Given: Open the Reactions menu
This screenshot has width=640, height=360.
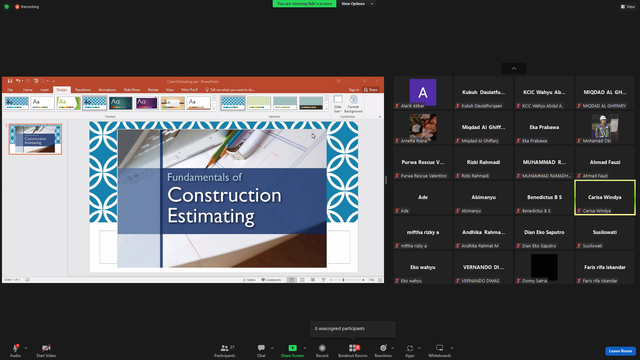Looking at the screenshot, I should (383, 350).
